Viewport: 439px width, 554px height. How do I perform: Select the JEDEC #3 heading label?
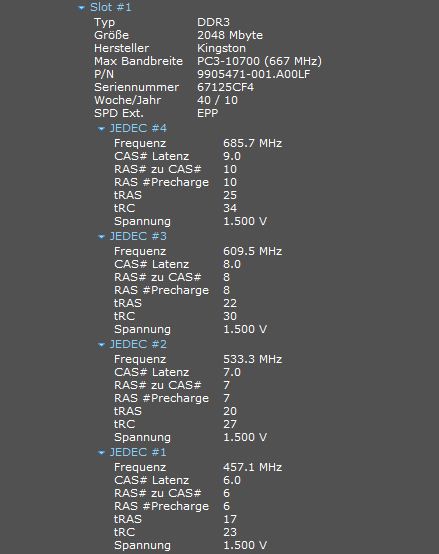[138, 236]
